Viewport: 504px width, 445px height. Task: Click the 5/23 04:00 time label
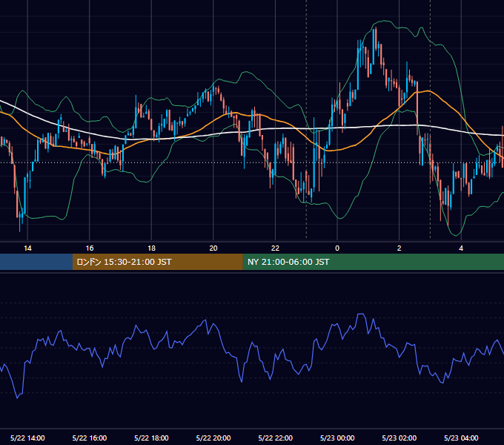click(x=461, y=438)
